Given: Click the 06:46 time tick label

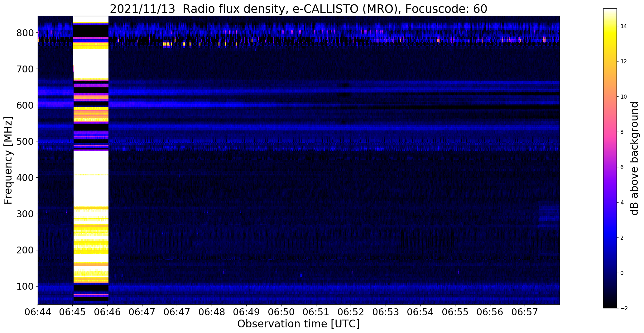Looking at the screenshot, I should tap(108, 312).
